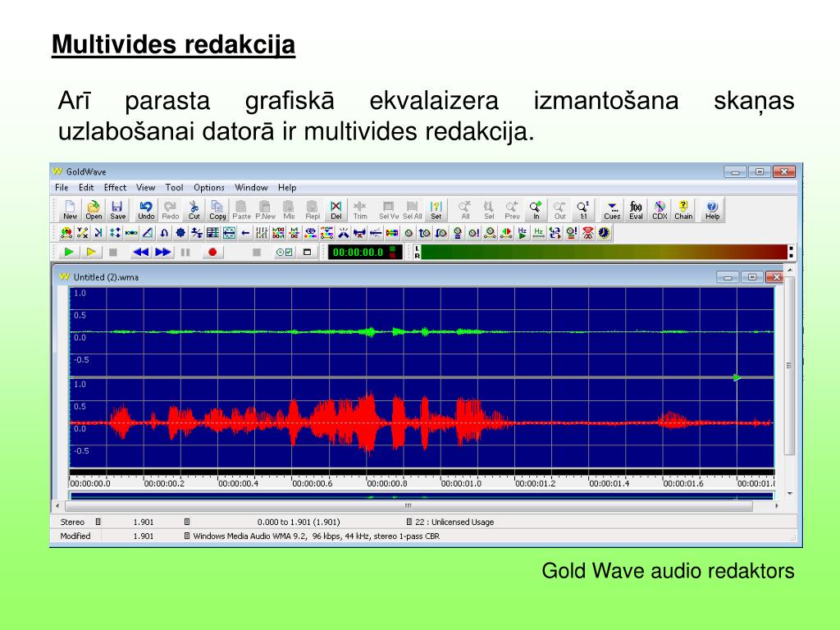Open the Window menu
This screenshot has height=630, width=840.
[251, 188]
